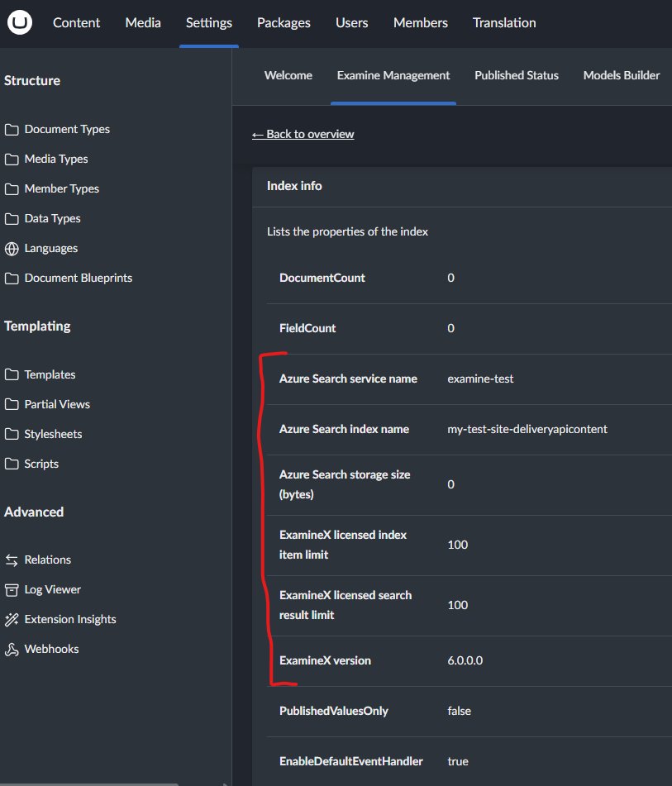This screenshot has height=786, width=672.
Task: Click the Log Viewer box icon
Action: (12, 590)
